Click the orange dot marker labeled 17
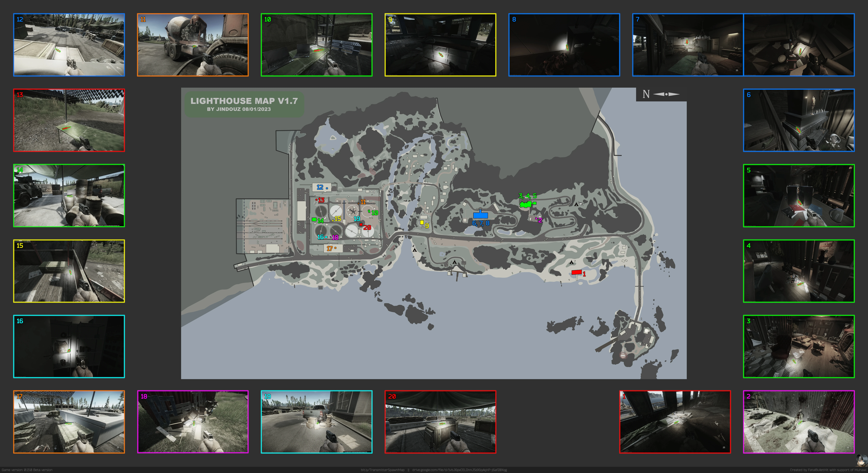868x473 pixels. [x=335, y=248]
